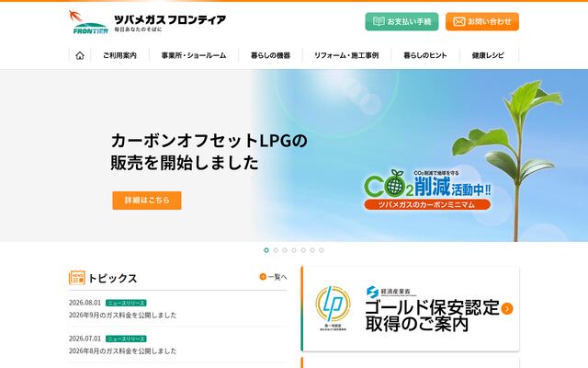Open 2026年8月のガス料金を公開しました news item
Viewport: 588px width, 368px height.
tap(122, 351)
